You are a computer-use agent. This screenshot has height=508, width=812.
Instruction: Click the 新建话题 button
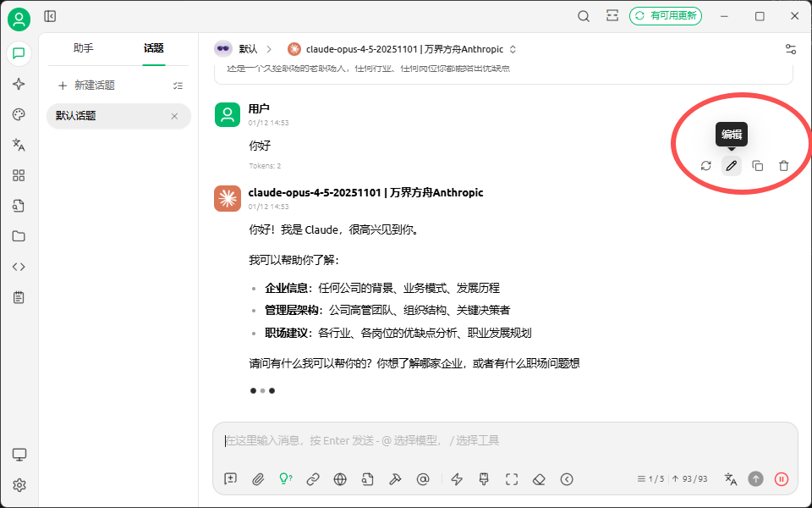(x=86, y=86)
